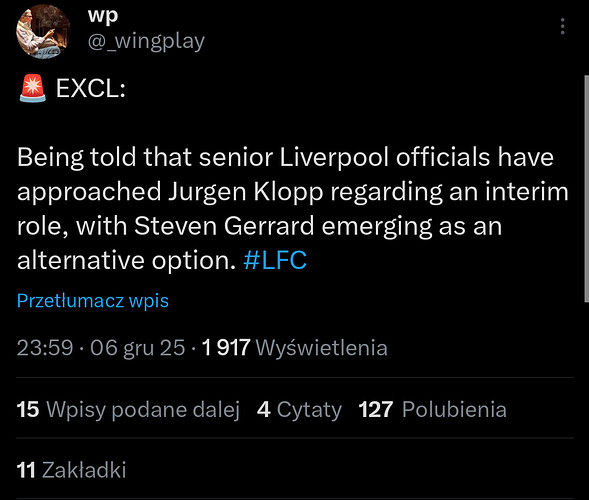Open the 4 Cytaty quotes list

point(299,409)
